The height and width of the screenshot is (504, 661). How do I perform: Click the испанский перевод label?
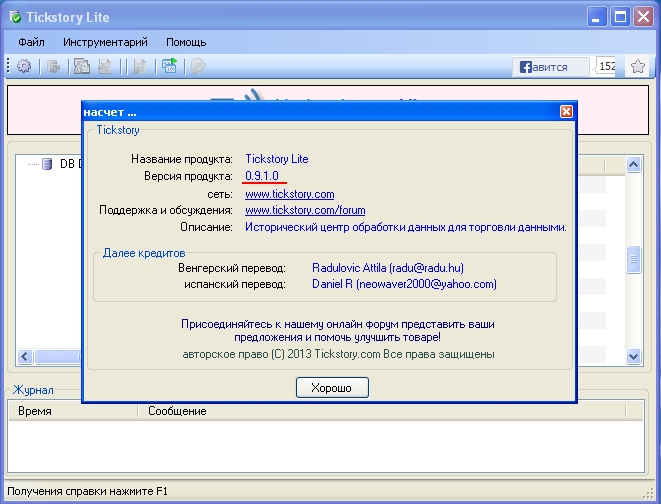tap(235, 284)
